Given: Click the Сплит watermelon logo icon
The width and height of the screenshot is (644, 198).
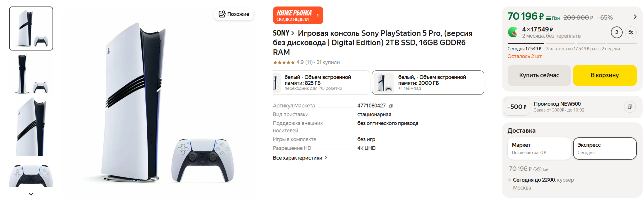Looking at the screenshot, I should click(x=513, y=32).
